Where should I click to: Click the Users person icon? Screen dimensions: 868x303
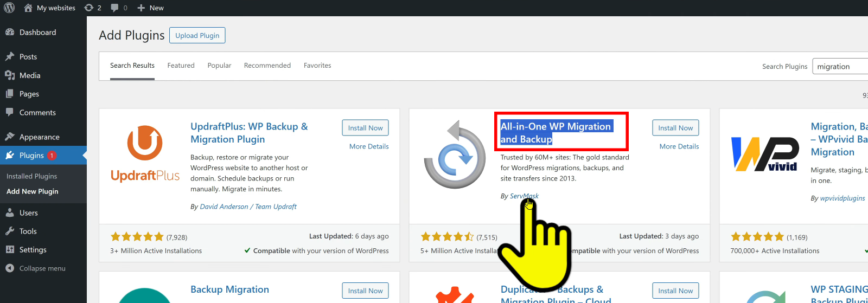[x=10, y=212]
